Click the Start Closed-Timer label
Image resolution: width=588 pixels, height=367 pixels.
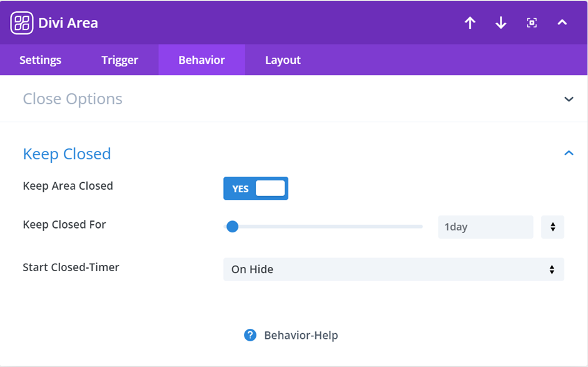(71, 267)
